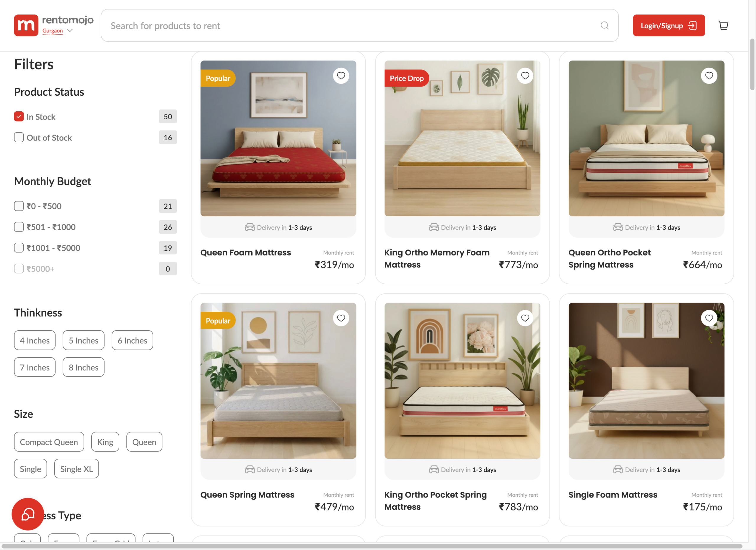Click the search magnifier icon
This screenshot has width=756, height=550.
pyautogui.click(x=604, y=25)
